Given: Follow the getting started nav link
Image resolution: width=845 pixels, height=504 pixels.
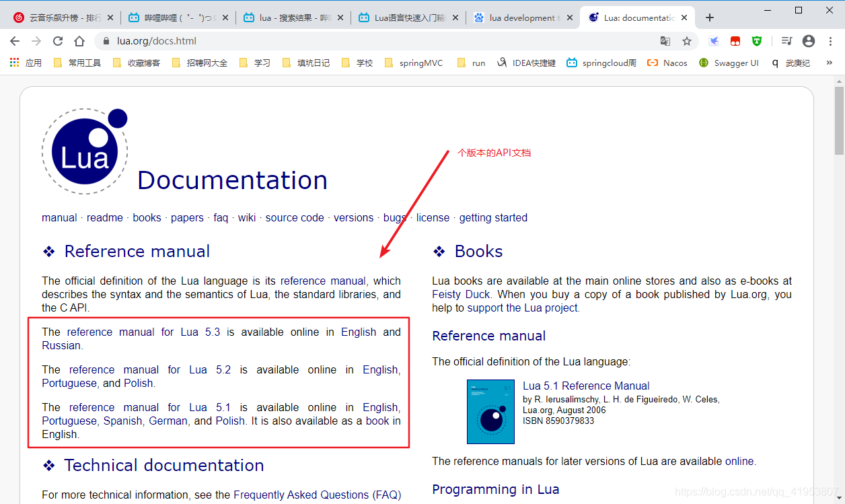Looking at the screenshot, I should pyautogui.click(x=493, y=217).
